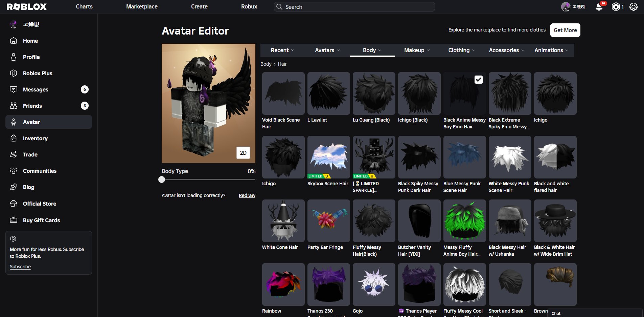Select the Butcher Vanity Hair [YiXi]
Viewport: 644px width, 317px height.
point(419,221)
